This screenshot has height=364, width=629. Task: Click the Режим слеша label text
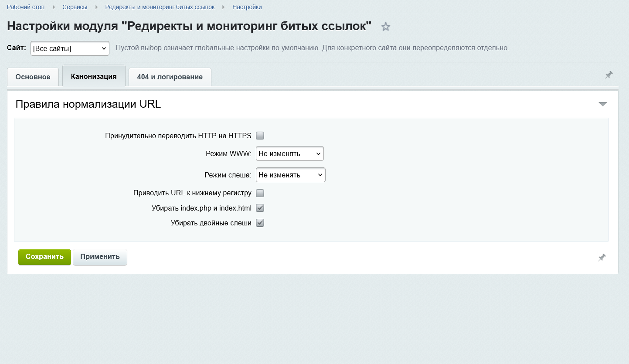228,175
